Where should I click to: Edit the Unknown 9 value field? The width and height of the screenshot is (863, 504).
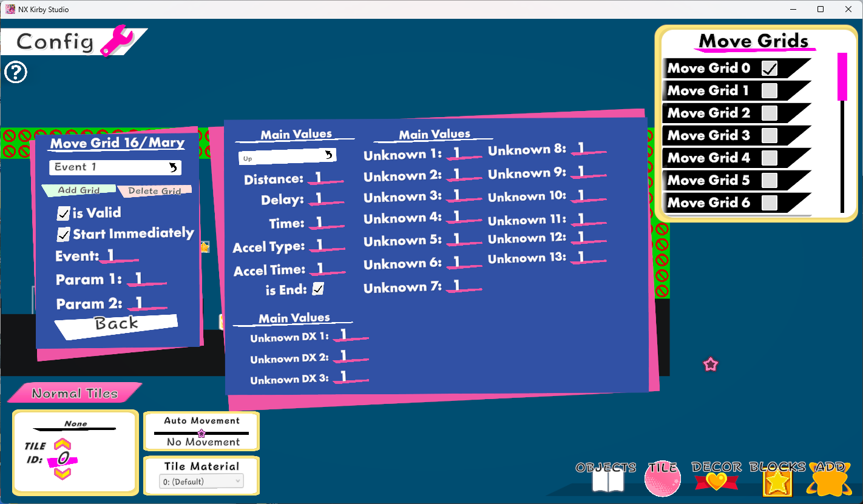(588, 173)
